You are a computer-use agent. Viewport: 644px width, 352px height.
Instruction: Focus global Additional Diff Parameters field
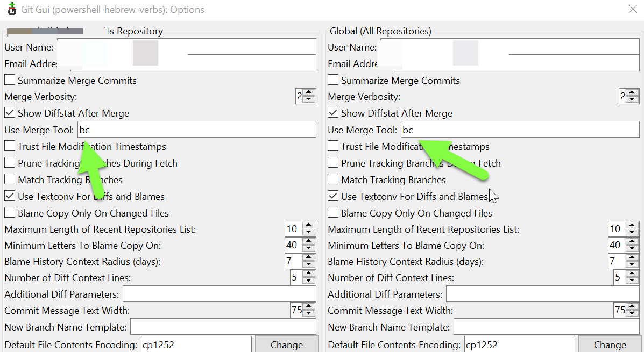(542, 294)
